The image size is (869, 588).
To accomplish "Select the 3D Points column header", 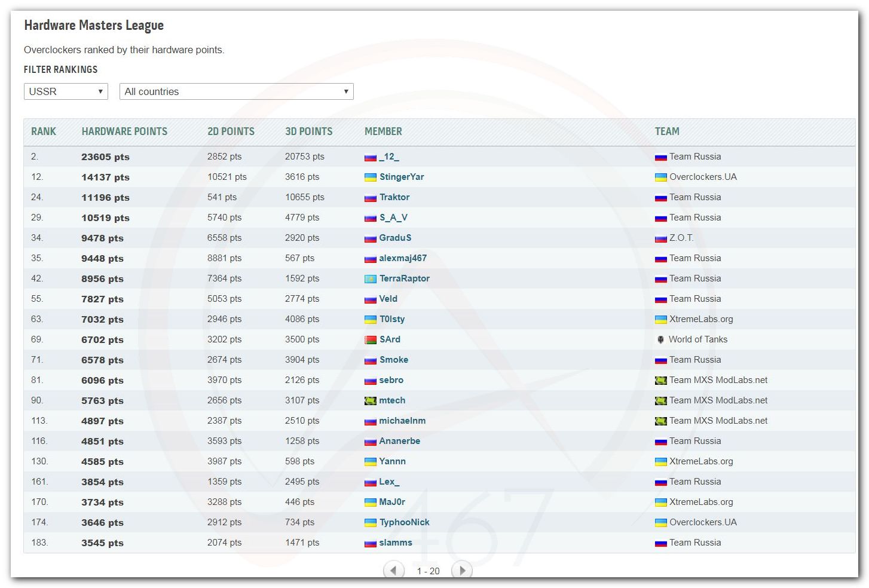I will click(x=308, y=131).
